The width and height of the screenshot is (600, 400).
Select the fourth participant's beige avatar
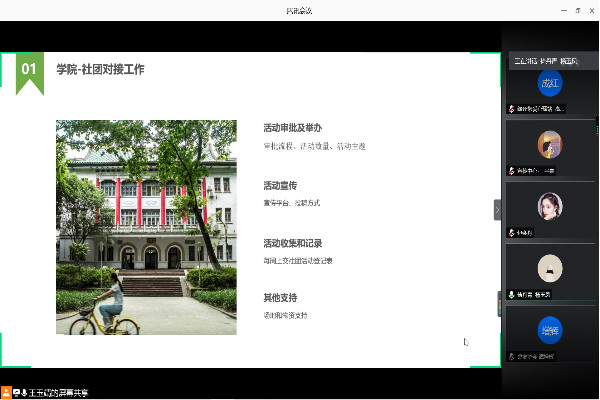tap(549, 268)
